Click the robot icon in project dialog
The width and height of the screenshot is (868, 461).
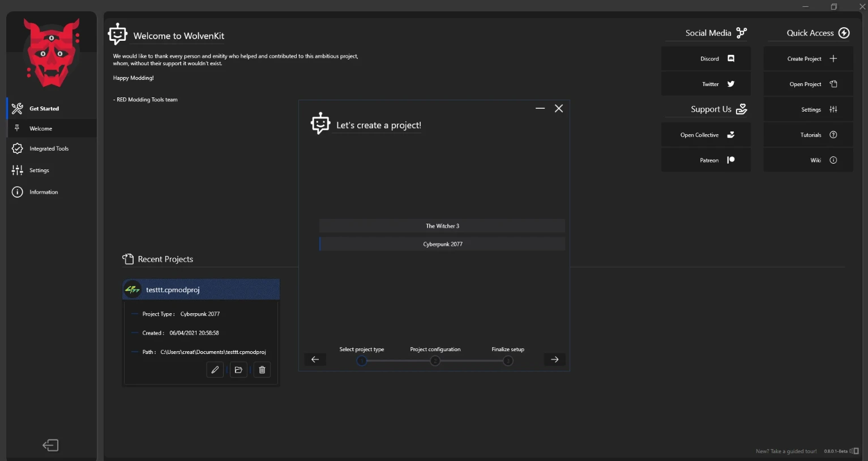[320, 123]
